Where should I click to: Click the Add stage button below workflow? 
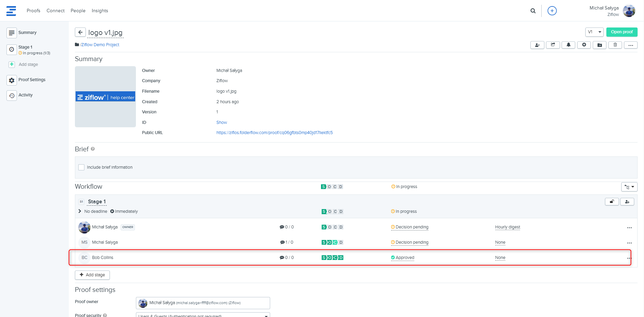point(92,275)
